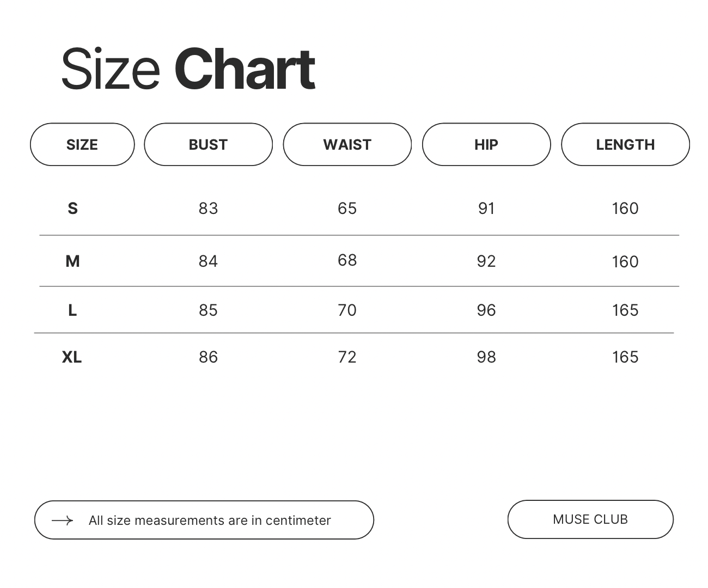
Task: Choose the XL size row label
Action: pyautogui.click(x=72, y=357)
